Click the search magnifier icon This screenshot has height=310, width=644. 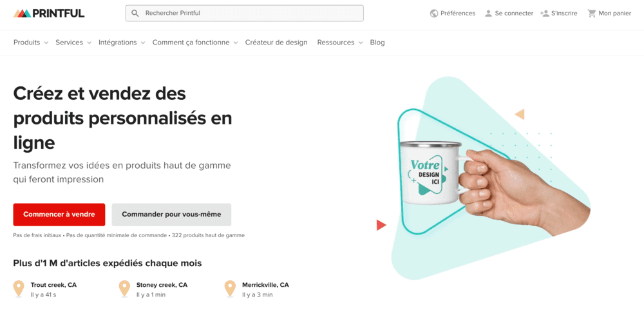click(x=135, y=13)
